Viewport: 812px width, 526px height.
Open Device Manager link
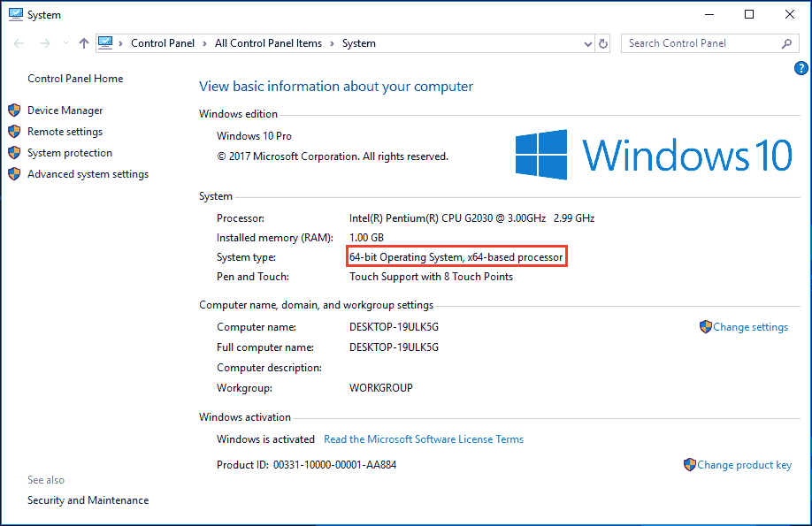click(65, 111)
